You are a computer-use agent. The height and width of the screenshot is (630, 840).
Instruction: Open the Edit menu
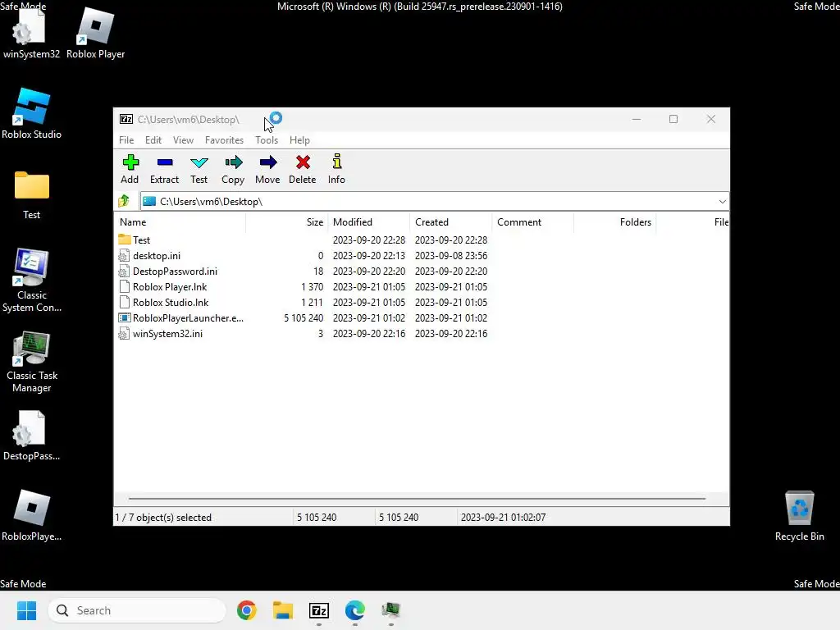(153, 139)
